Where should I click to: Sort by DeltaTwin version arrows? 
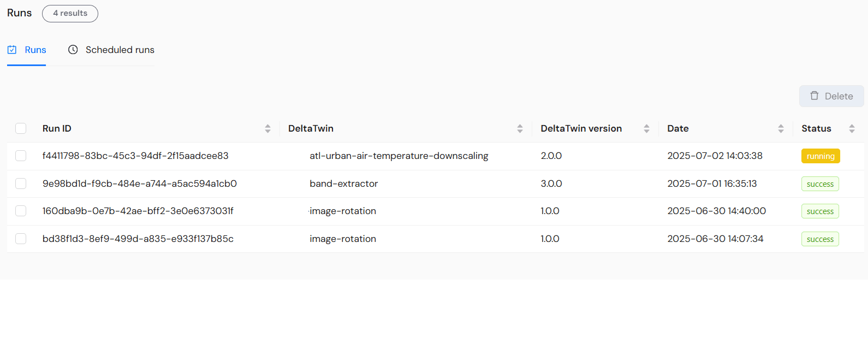click(x=646, y=128)
